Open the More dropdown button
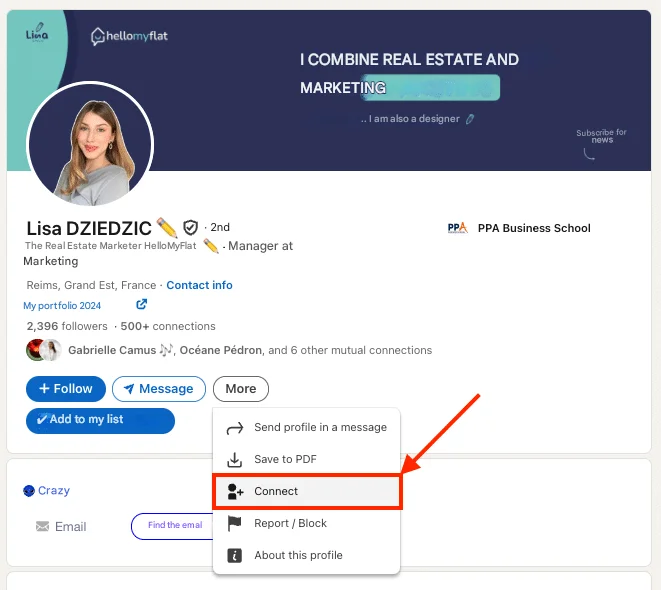The image size is (661, 590). pos(241,389)
